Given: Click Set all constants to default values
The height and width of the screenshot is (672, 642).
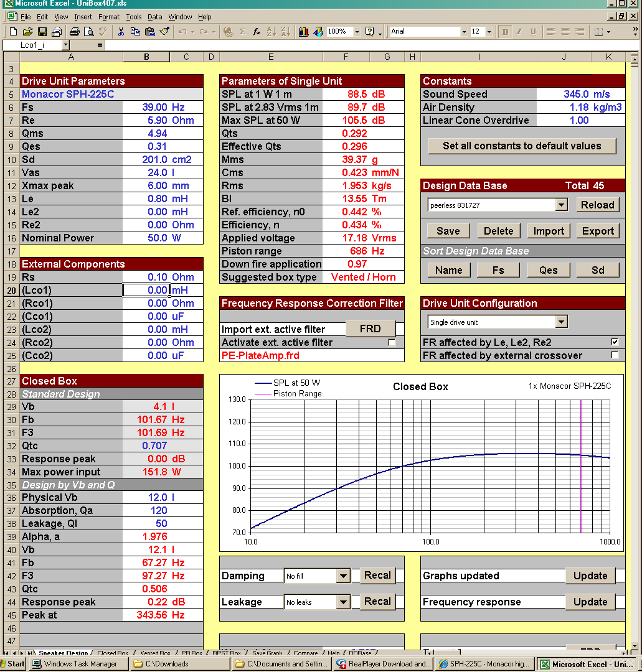Looking at the screenshot, I should tap(522, 146).
